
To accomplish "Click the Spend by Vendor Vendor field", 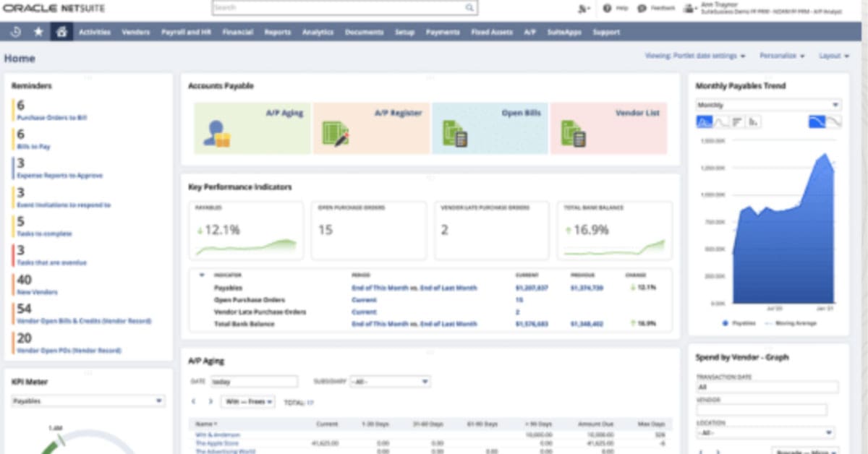I will pos(761,410).
